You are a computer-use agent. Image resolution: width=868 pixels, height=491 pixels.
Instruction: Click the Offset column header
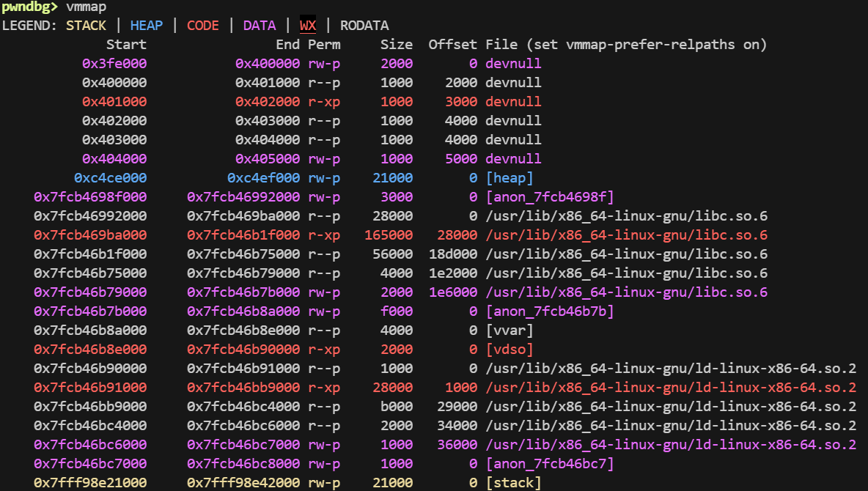pyautogui.click(x=452, y=45)
